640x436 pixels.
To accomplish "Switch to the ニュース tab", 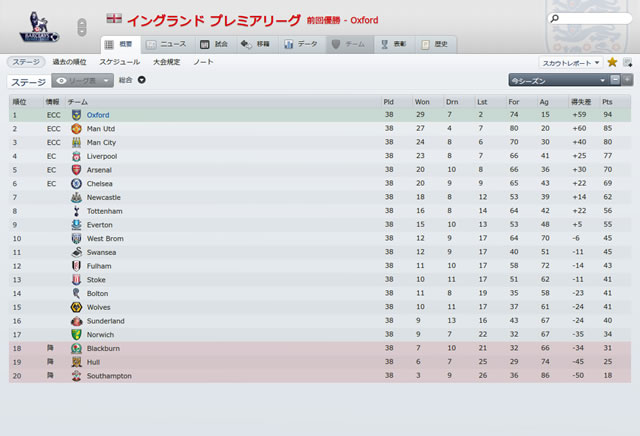I will click(167, 44).
